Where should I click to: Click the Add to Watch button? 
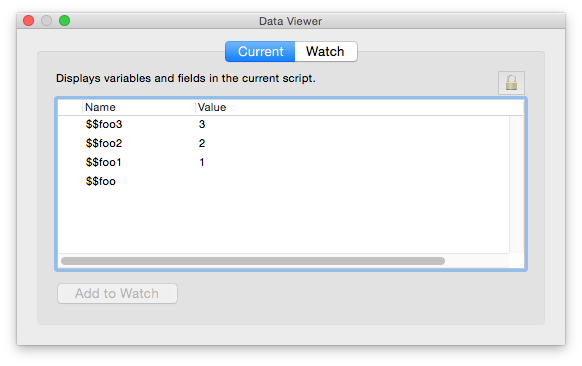[117, 293]
